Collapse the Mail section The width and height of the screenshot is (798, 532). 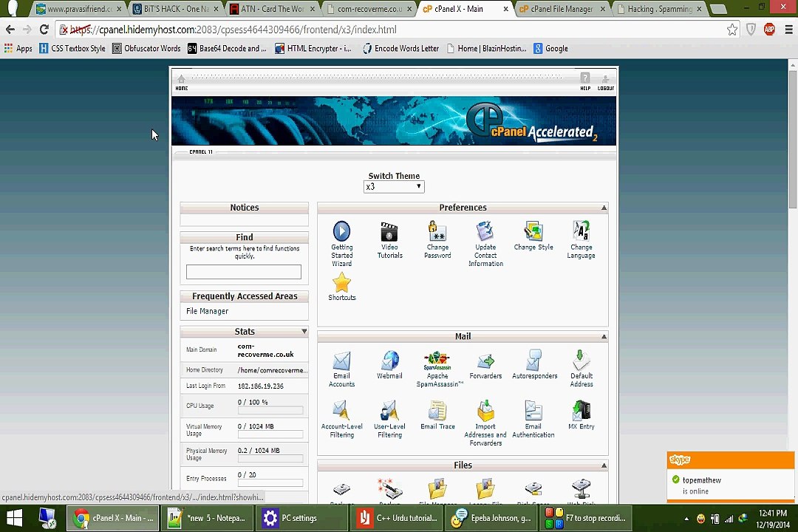[604, 336]
